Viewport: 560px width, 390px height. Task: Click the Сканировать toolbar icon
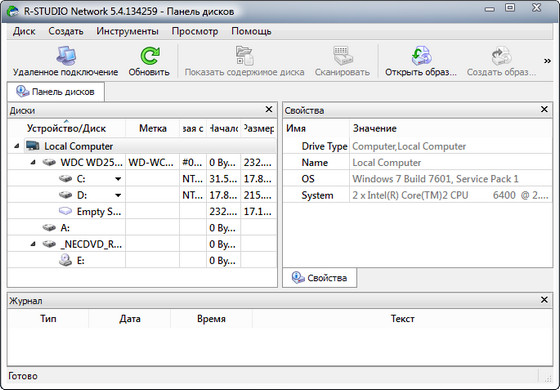[x=342, y=56]
